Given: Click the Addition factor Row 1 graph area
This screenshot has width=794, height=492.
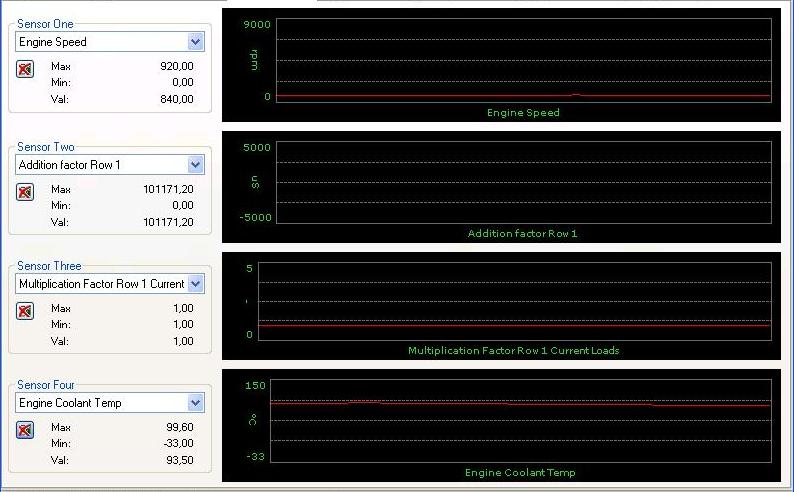Looking at the screenshot, I should (x=524, y=182).
